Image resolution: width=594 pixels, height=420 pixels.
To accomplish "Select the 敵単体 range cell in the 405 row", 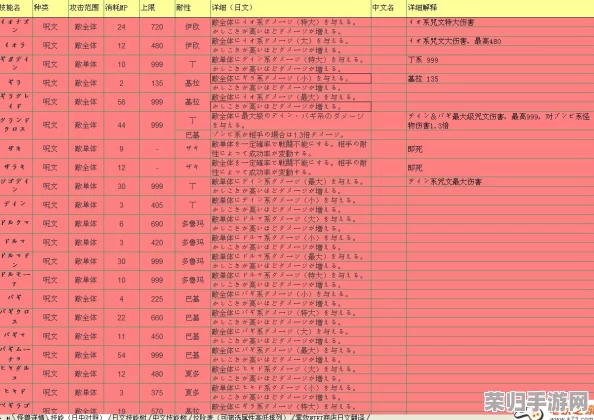I will [86, 205].
